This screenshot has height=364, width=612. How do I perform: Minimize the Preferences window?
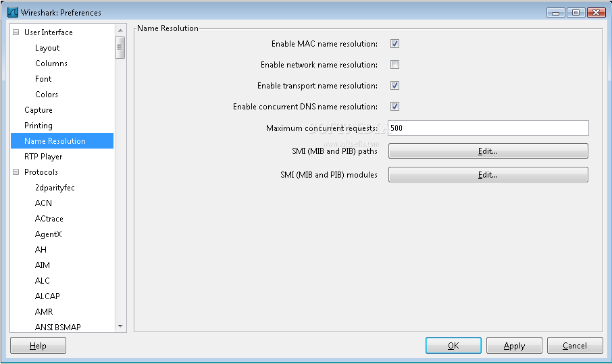556,13
